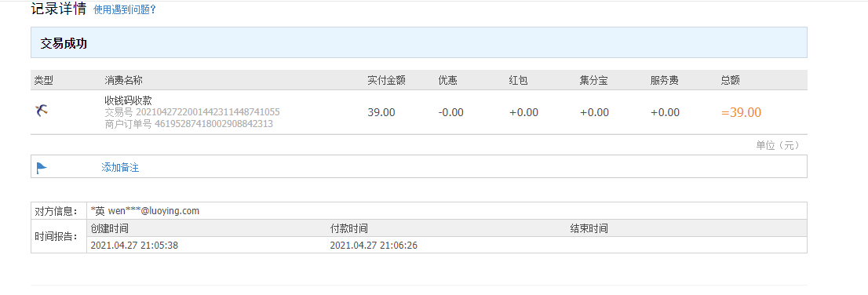The height and width of the screenshot is (295, 868).
Task: Select the 商户订单号 merchant order number
Action: (x=189, y=124)
